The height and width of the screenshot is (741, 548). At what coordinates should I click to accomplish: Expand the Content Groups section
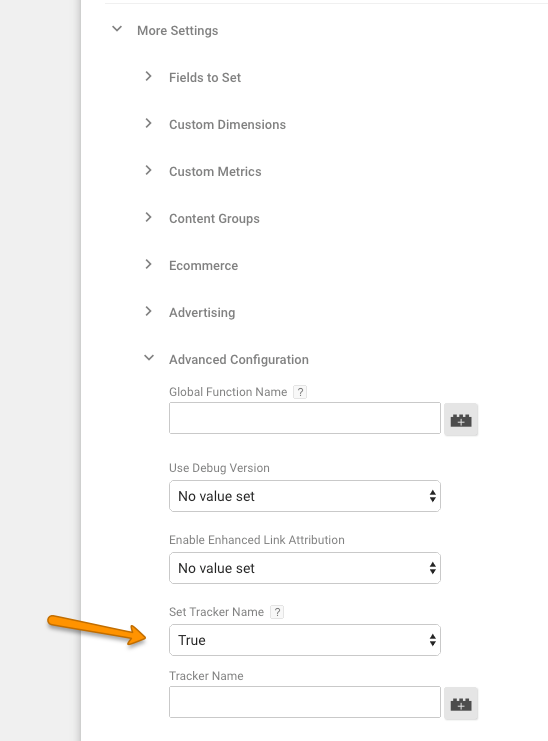(x=148, y=217)
